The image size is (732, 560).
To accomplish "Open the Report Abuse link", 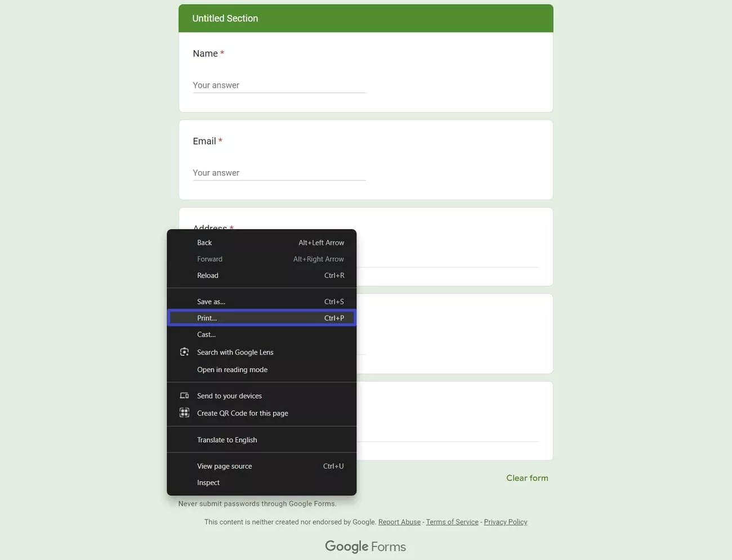I will (x=399, y=522).
